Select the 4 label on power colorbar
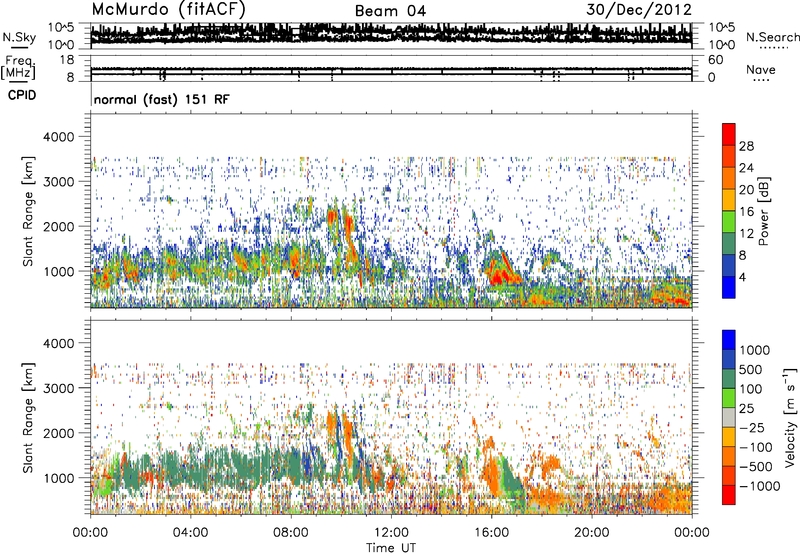Image resolution: width=800 pixels, height=554 pixels. point(743,277)
